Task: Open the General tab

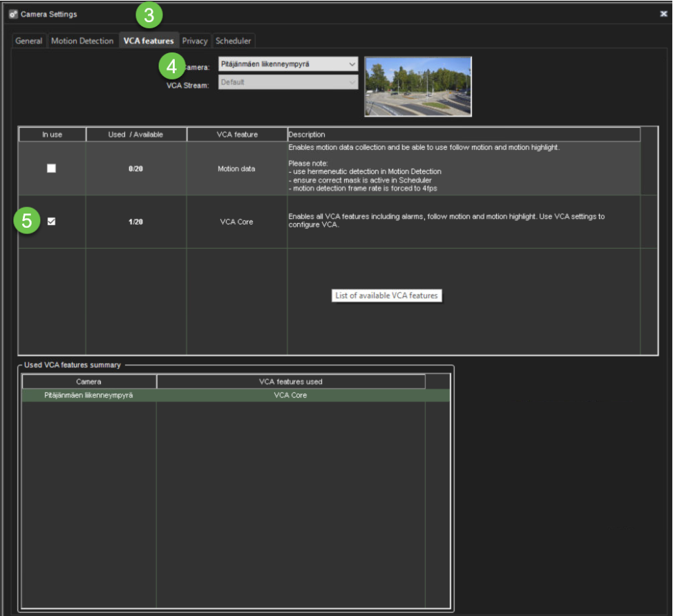Action: tap(29, 41)
